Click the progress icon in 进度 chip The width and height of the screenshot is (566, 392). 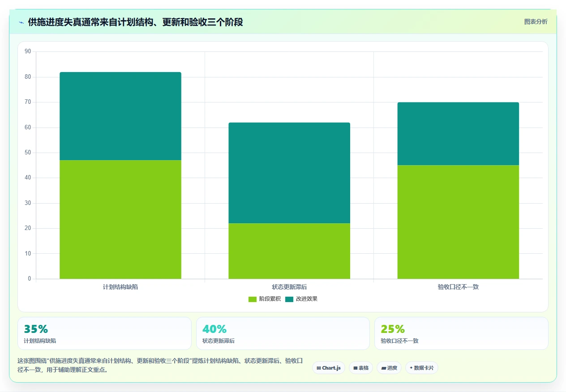coord(384,368)
